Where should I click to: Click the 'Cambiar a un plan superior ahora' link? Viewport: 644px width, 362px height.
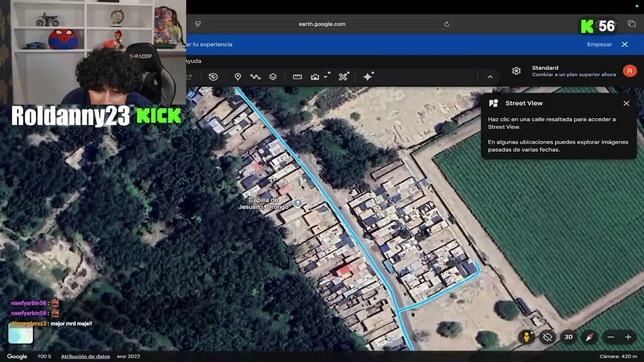click(574, 74)
